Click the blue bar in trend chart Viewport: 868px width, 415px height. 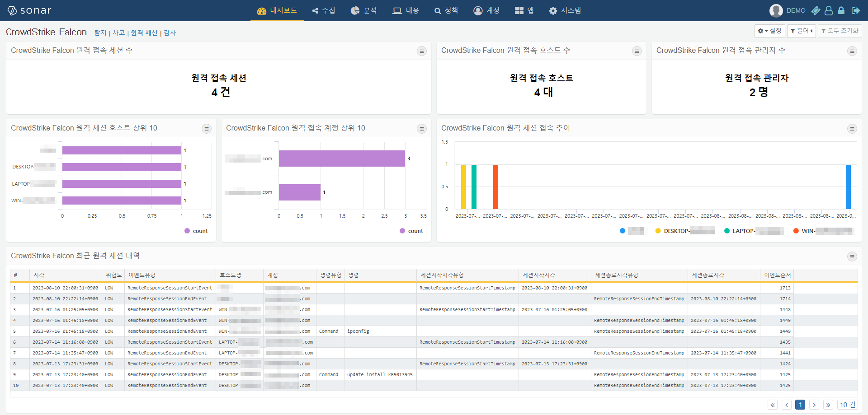click(x=848, y=187)
